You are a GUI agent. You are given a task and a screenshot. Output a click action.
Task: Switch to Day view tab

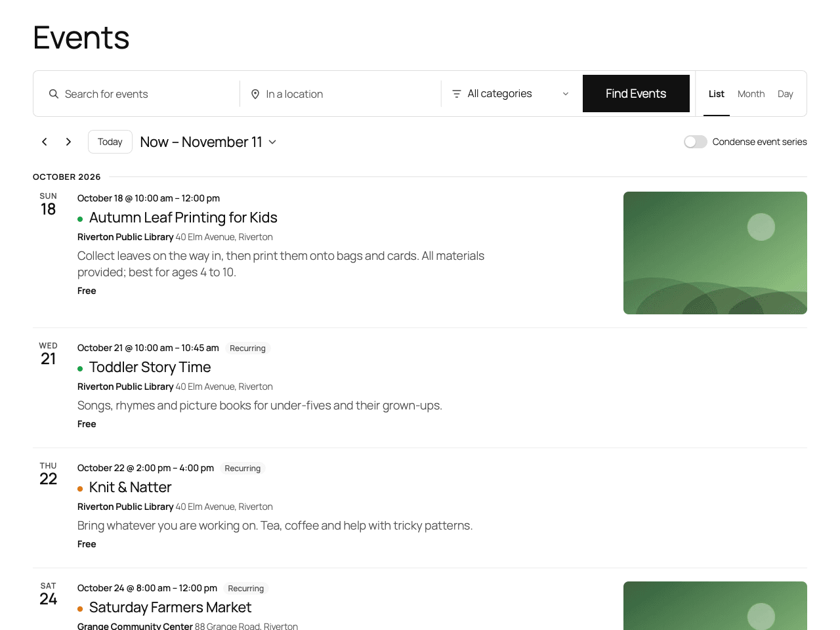click(x=786, y=94)
